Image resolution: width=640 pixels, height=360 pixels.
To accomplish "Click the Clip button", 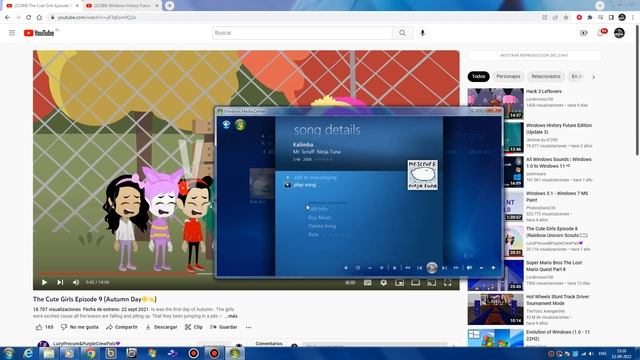I will pyautogui.click(x=193, y=327).
